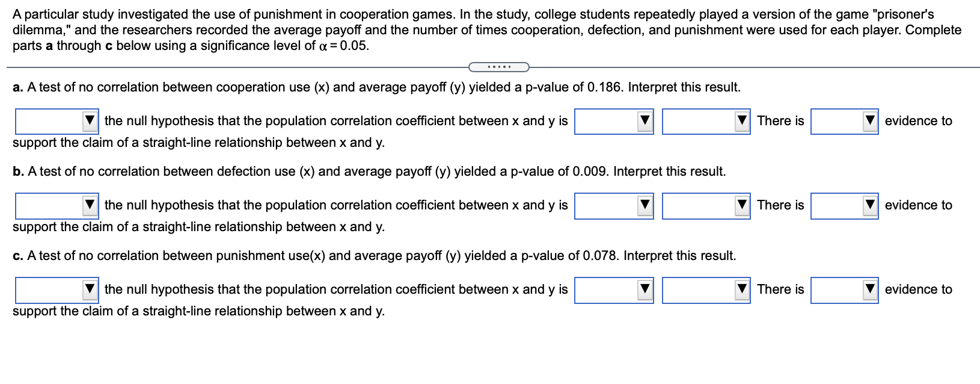Click the arrow on part b's alpha dropdown

pos(743,205)
